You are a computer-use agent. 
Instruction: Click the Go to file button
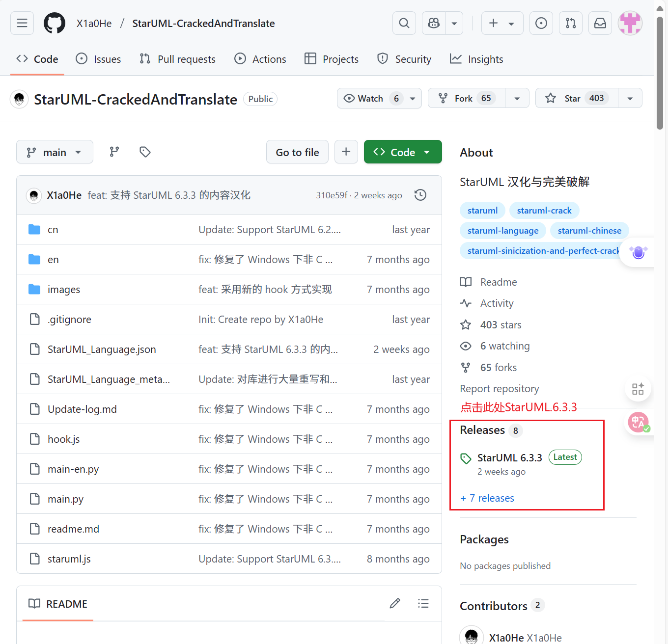[x=297, y=152]
